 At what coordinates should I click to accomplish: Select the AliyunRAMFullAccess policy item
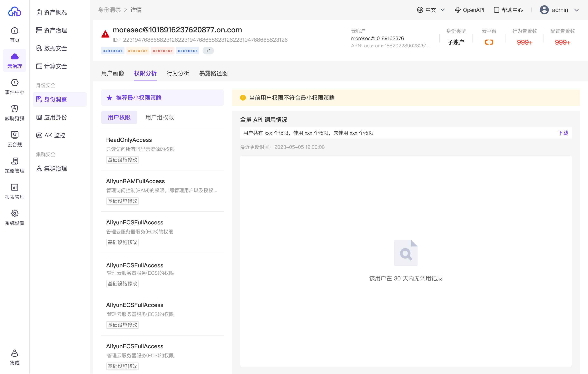pos(135,181)
